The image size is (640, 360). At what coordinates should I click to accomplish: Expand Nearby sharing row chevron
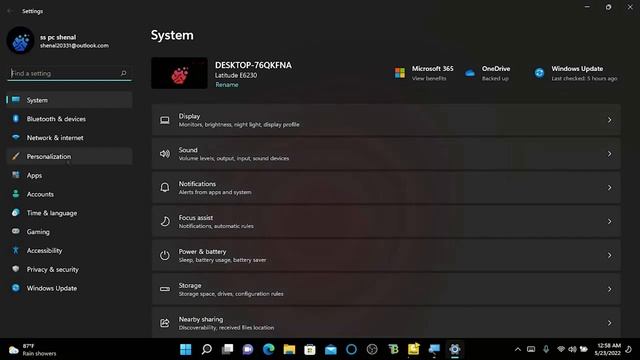coord(609,323)
